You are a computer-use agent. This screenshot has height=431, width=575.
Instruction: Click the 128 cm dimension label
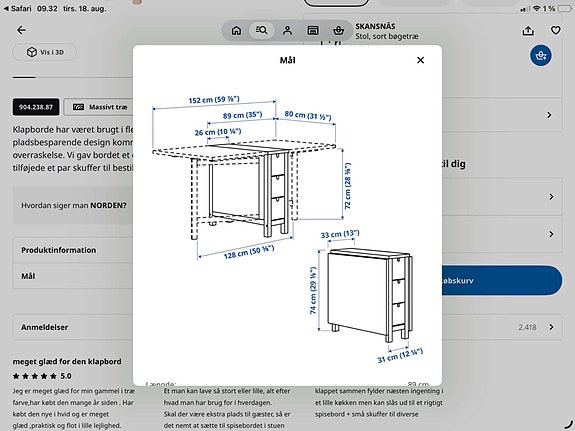click(249, 252)
